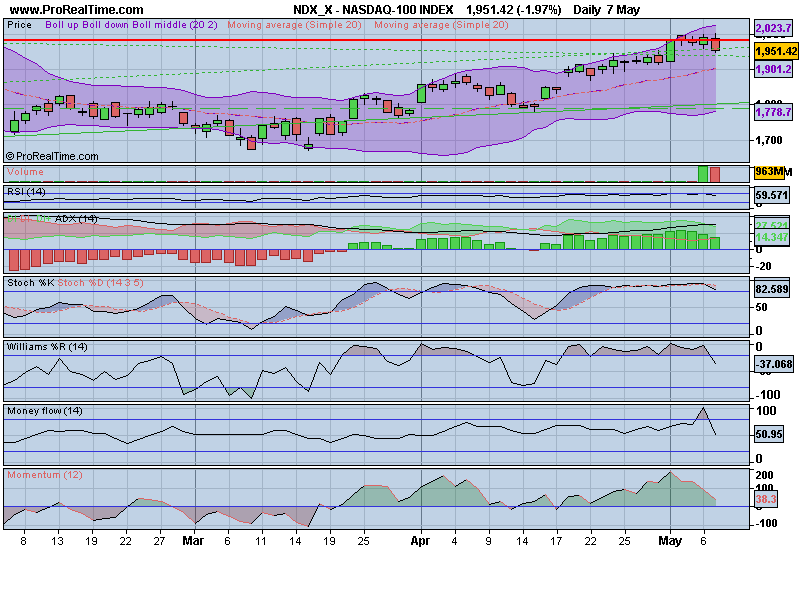
Task: Click the 1,778.7 lower band value tag
Action: tap(773, 112)
